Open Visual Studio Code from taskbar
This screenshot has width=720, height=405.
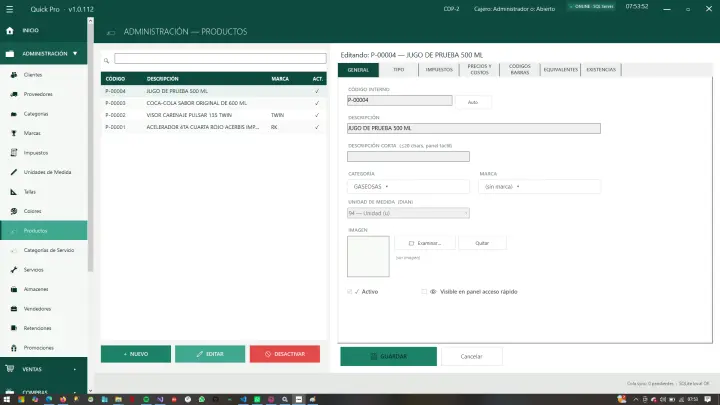pos(243,399)
